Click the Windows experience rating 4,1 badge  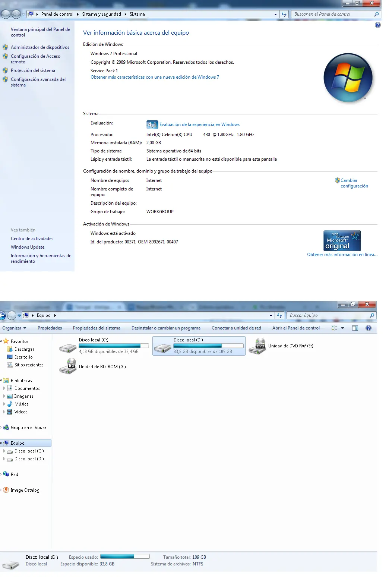(152, 124)
